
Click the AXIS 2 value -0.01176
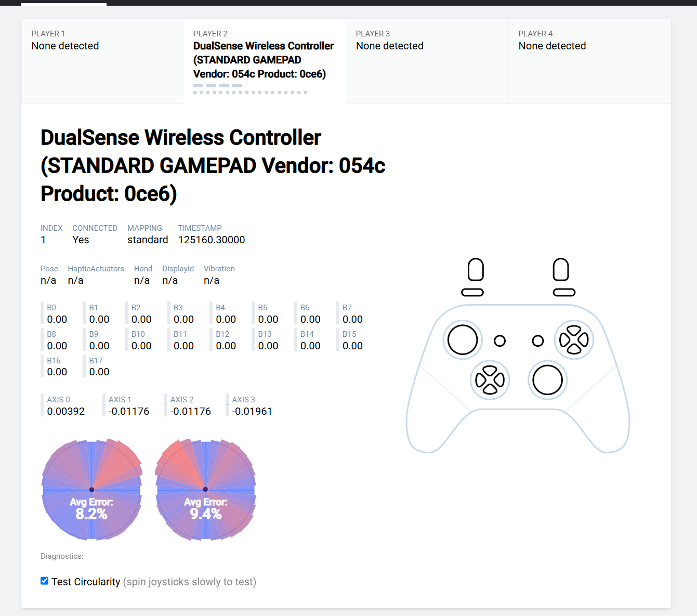click(x=191, y=411)
